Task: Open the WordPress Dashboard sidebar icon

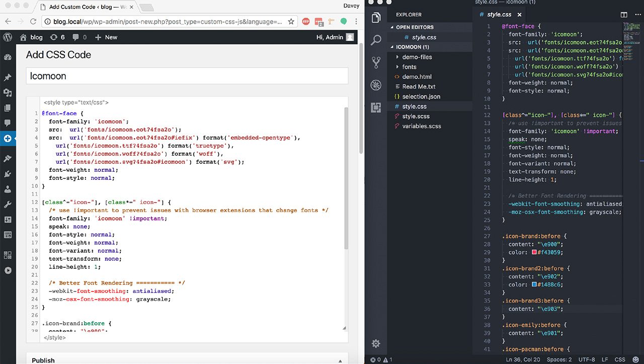Action: (8, 57)
